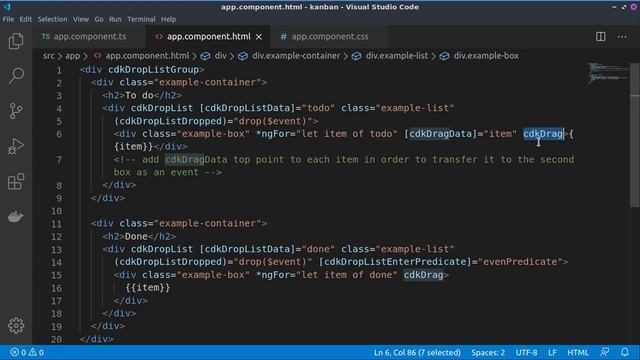Split the editor to the right
640x360 pixels.
(x=600, y=36)
